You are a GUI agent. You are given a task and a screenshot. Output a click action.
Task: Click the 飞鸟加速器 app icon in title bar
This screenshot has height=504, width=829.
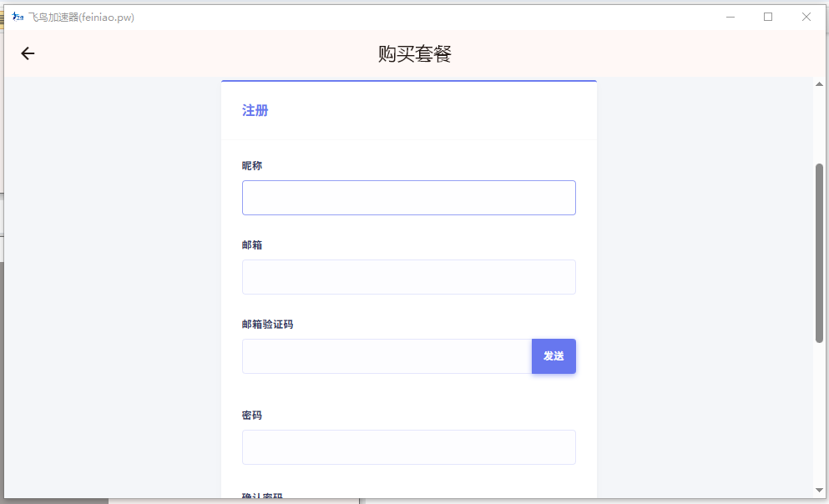tap(18, 17)
